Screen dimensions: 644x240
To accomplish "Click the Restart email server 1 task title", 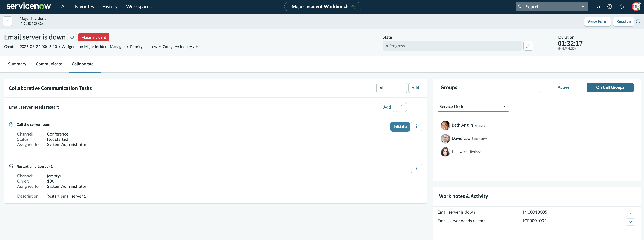I will 34,167.
